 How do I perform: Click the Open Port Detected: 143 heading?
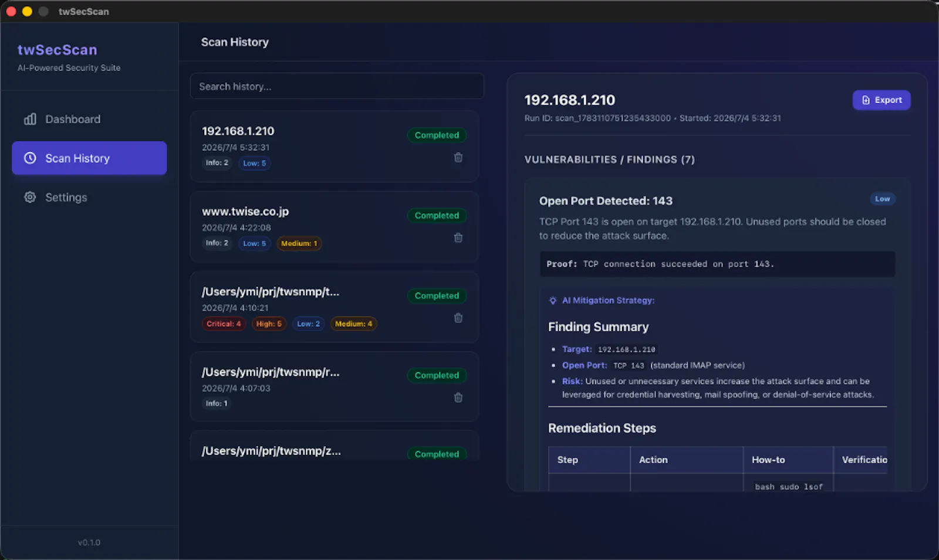(x=606, y=201)
